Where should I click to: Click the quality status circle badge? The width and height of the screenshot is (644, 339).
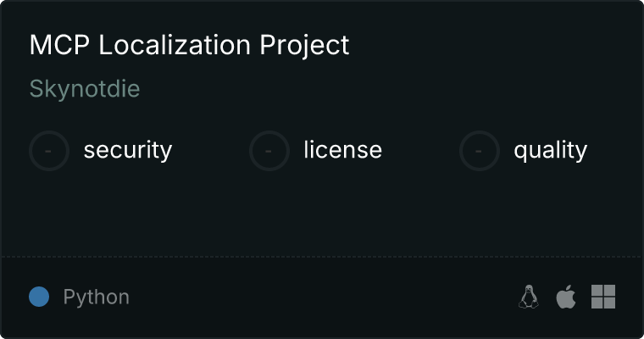pos(479,151)
